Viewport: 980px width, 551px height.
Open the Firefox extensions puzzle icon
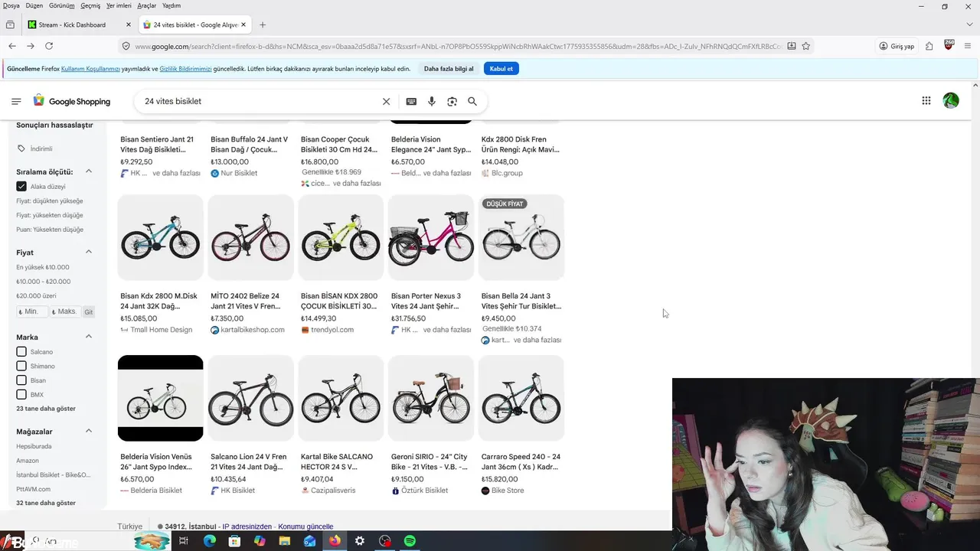[x=929, y=46]
